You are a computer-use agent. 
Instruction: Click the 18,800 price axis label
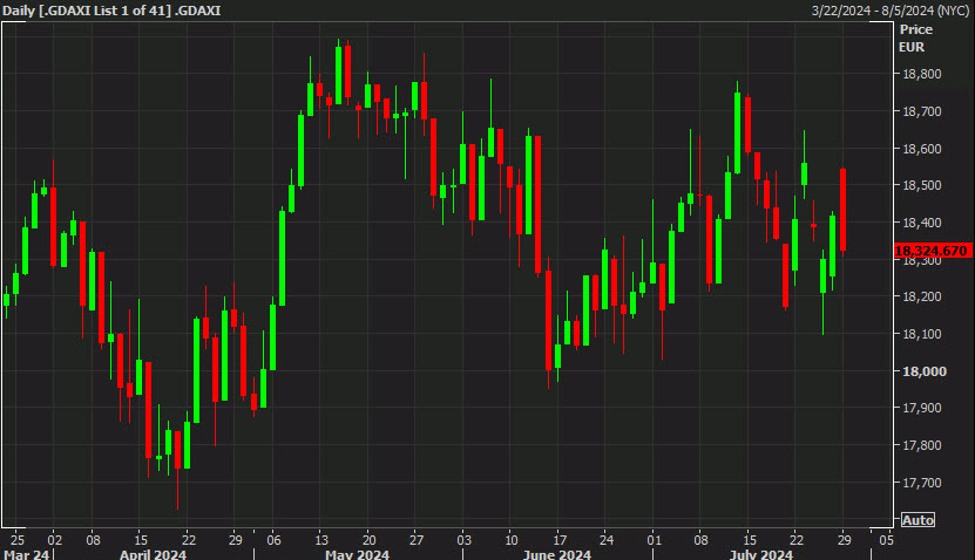tap(922, 74)
